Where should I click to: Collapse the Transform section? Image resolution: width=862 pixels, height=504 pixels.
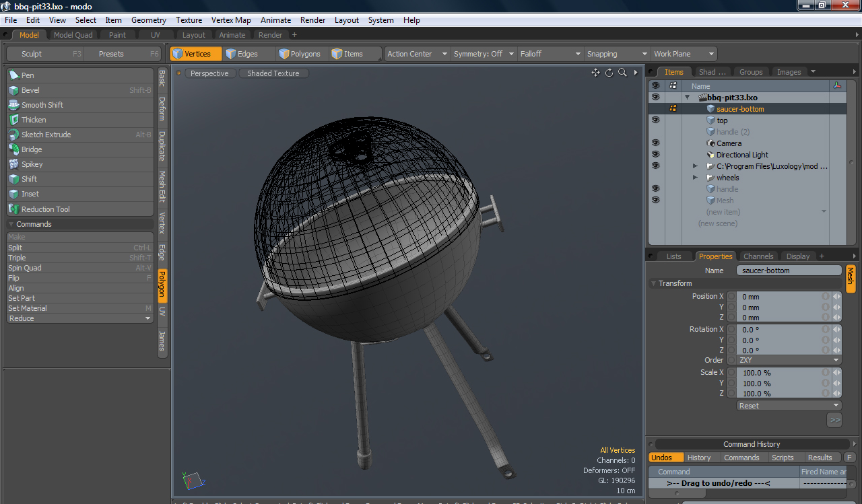(x=653, y=284)
